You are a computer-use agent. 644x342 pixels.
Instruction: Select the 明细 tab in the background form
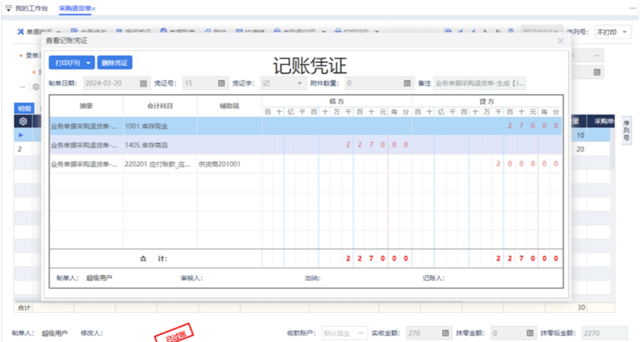pos(24,109)
